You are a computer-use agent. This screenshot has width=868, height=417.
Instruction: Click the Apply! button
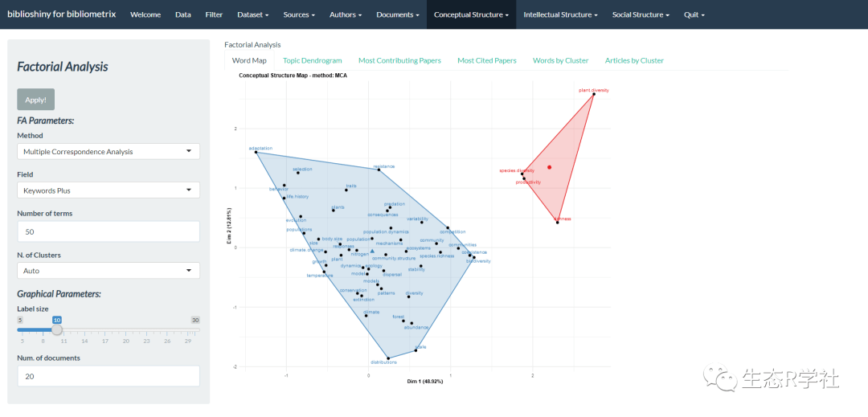coord(36,100)
